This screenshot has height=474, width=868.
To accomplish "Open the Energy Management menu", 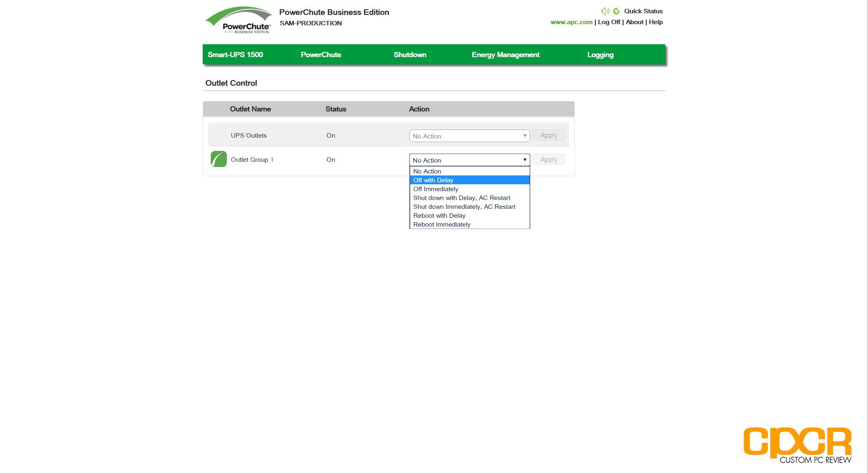I will point(505,55).
